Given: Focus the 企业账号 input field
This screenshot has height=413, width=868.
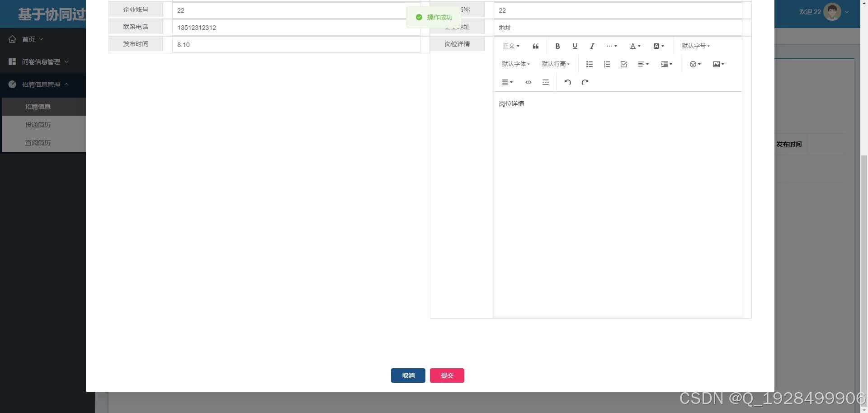Looking at the screenshot, I should coord(296,10).
